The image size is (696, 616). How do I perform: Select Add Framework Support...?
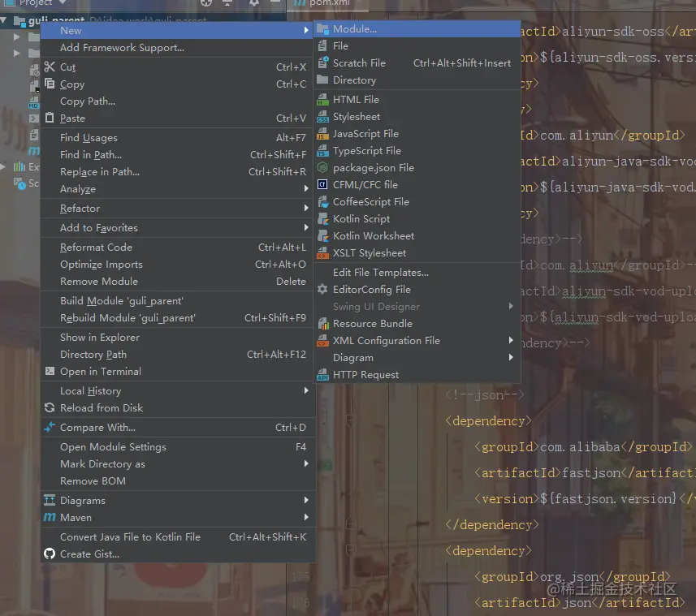[x=178, y=47]
